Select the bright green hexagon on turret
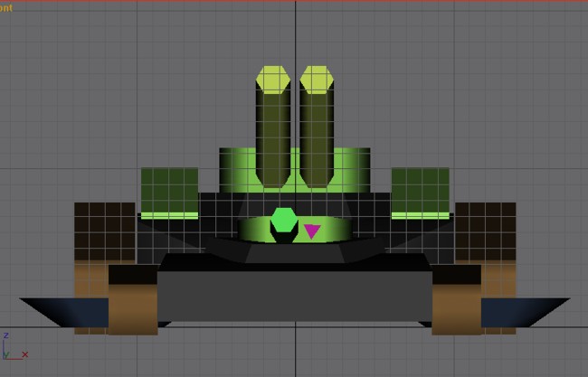 pos(284,221)
